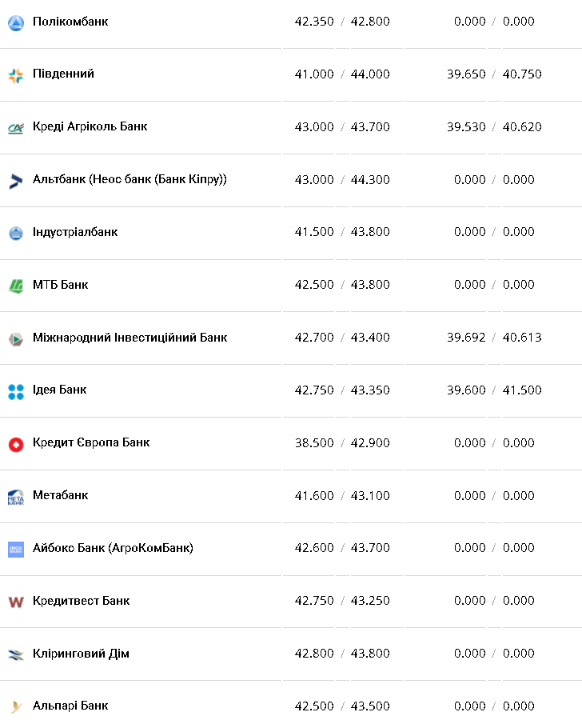Click the Ідея Банк blue dots logo

16,392
